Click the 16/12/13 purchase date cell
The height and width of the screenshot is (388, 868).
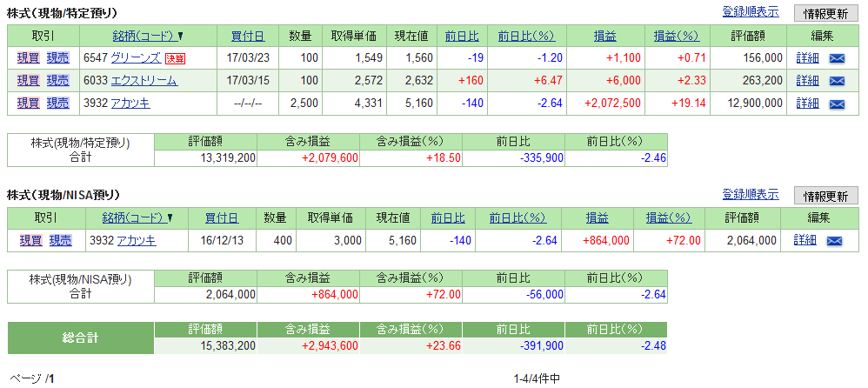tap(222, 241)
